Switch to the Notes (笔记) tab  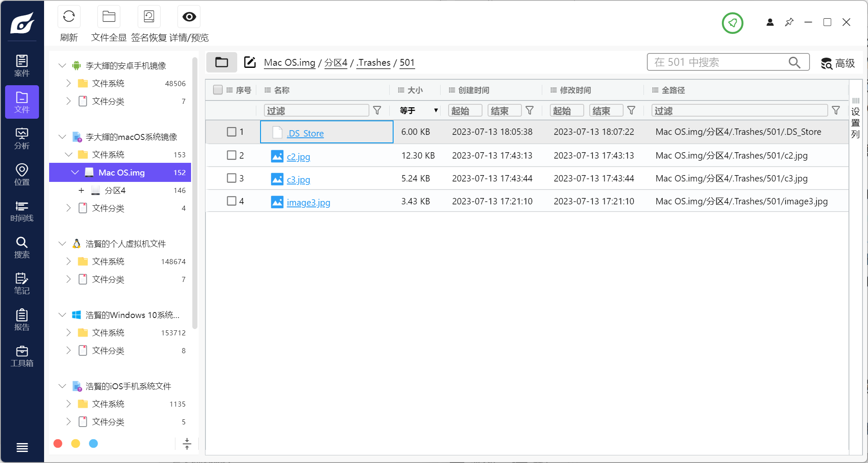coord(22,284)
